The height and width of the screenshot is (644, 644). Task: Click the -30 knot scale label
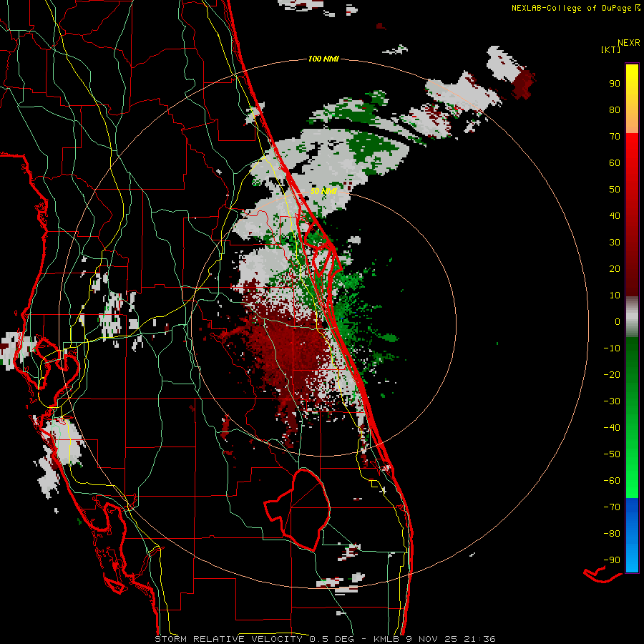612,401
